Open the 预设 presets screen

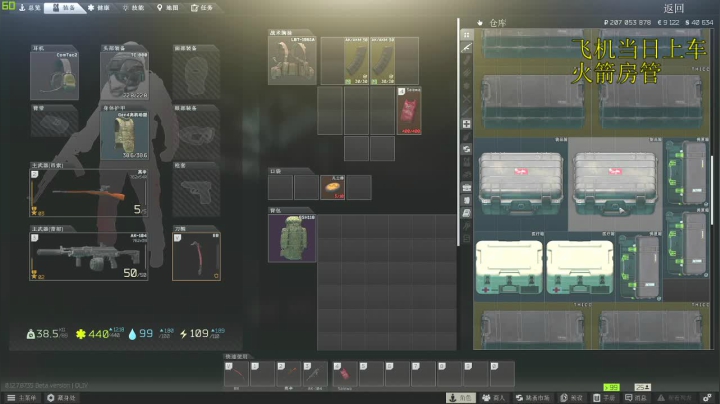click(x=571, y=398)
